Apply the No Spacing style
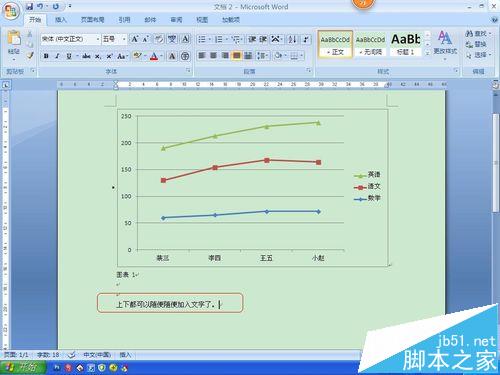500x375 pixels. coord(370,44)
